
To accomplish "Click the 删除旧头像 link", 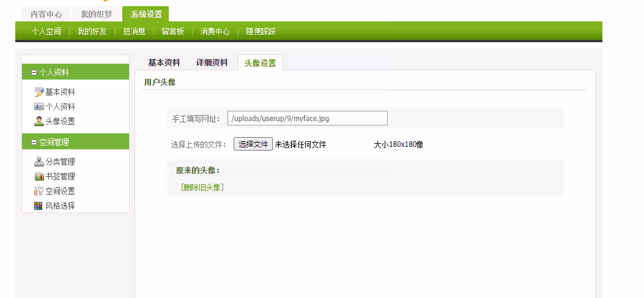I will tap(202, 187).
